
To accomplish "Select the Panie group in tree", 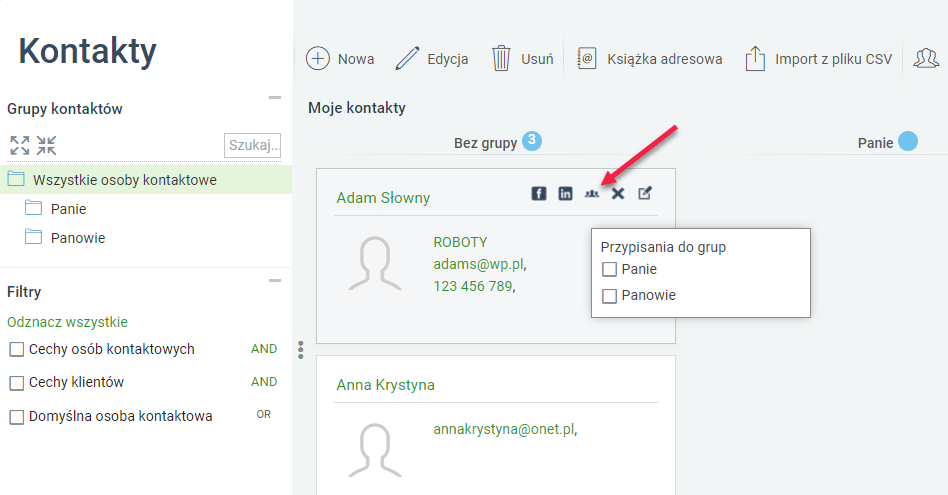I will coord(68,209).
